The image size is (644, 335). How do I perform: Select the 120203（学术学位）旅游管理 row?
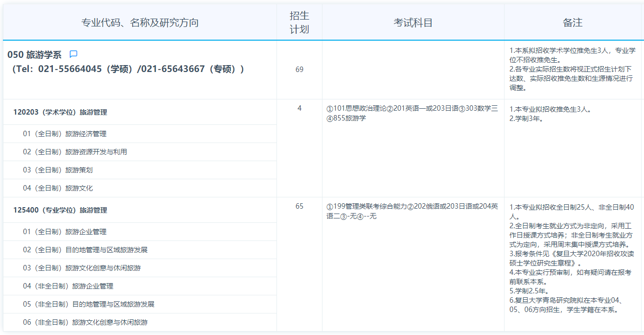coord(60,112)
